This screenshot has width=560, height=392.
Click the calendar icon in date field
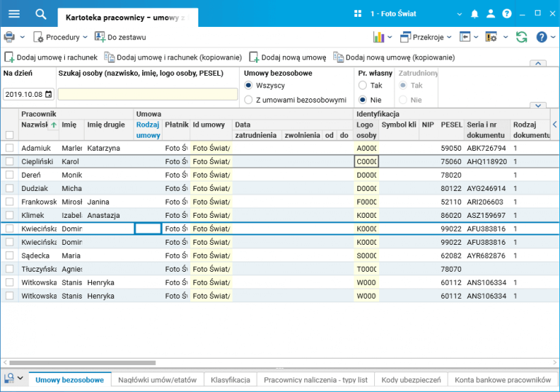[49, 94]
